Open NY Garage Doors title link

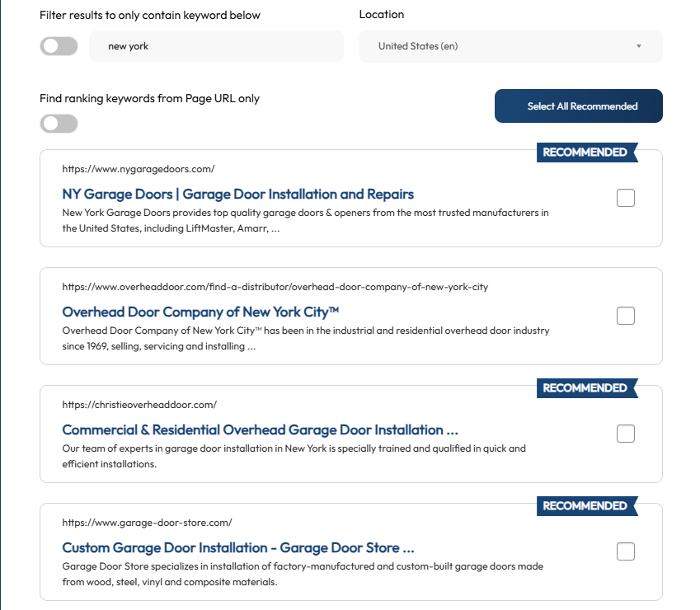[238, 194]
